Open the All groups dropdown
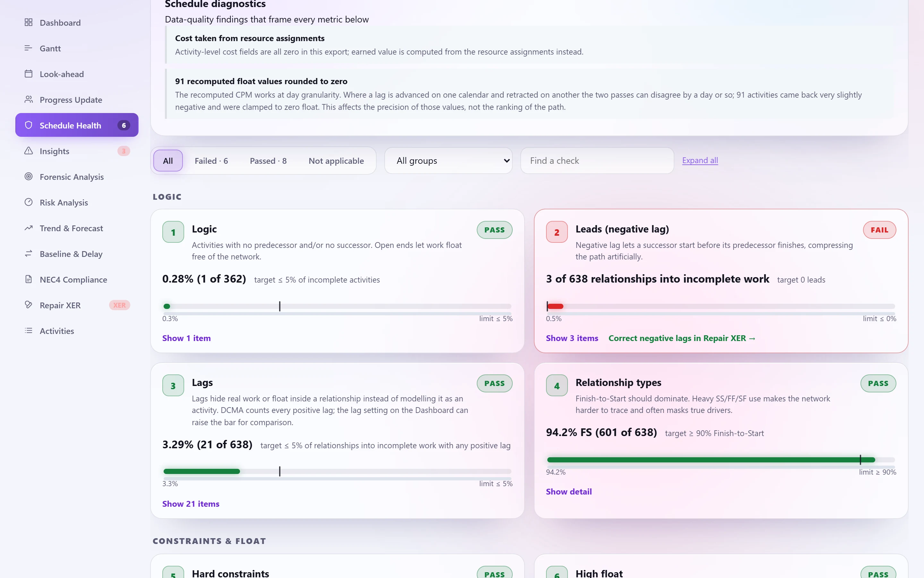 [x=448, y=161]
